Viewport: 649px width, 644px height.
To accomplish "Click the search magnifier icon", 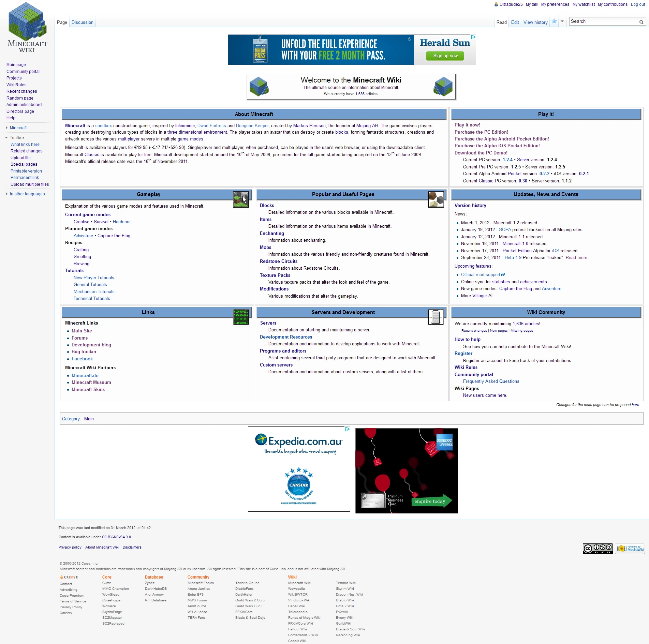I will point(641,22).
